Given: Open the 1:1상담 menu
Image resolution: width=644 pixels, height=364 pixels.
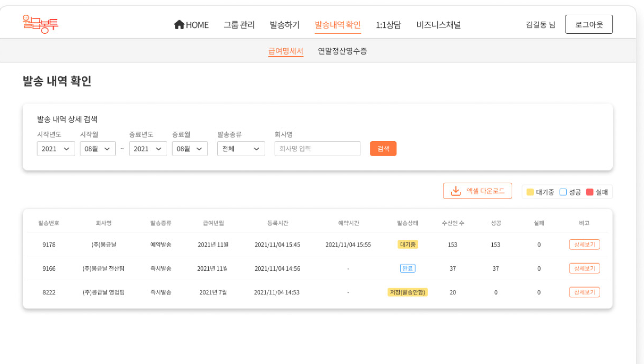Looking at the screenshot, I should coord(389,24).
